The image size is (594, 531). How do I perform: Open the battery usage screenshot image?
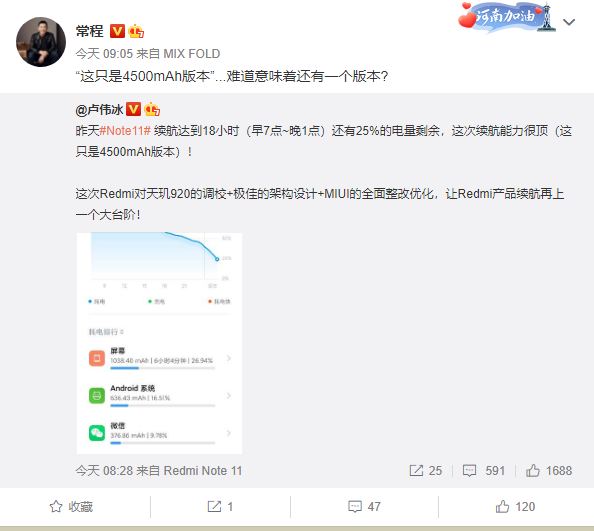[x=159, y=343]
